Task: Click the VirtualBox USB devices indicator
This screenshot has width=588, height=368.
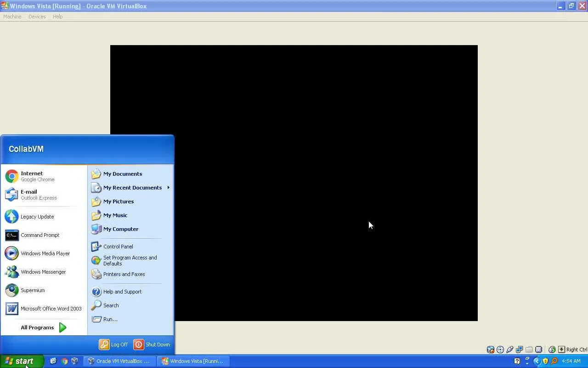Action: [510, 350]
